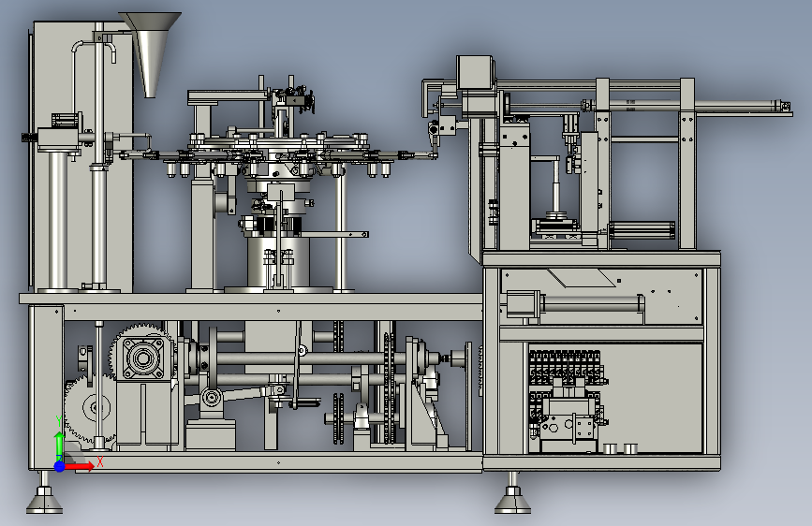Click the red X axis arrow of triad
Screen dimensions: 812x526
80,466
